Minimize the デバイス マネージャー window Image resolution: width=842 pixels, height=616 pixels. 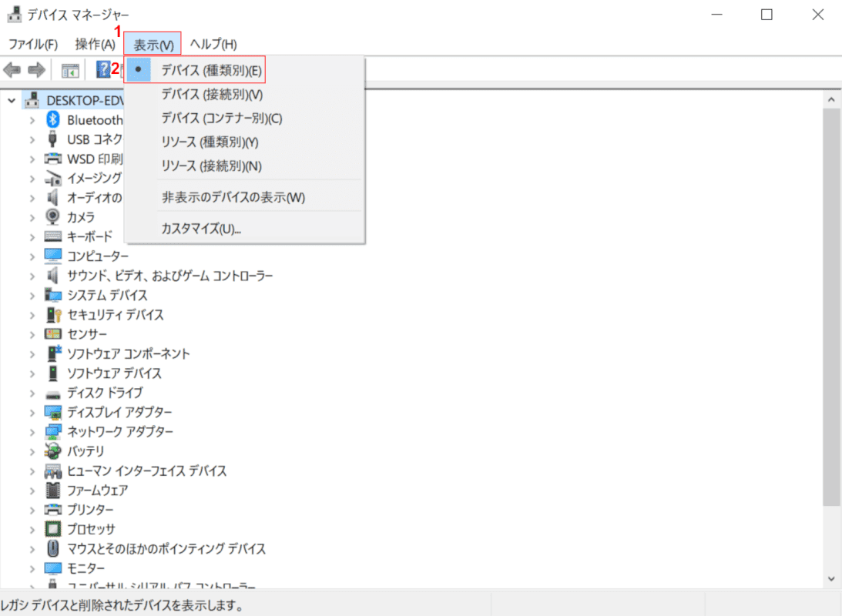coord(717,15)
